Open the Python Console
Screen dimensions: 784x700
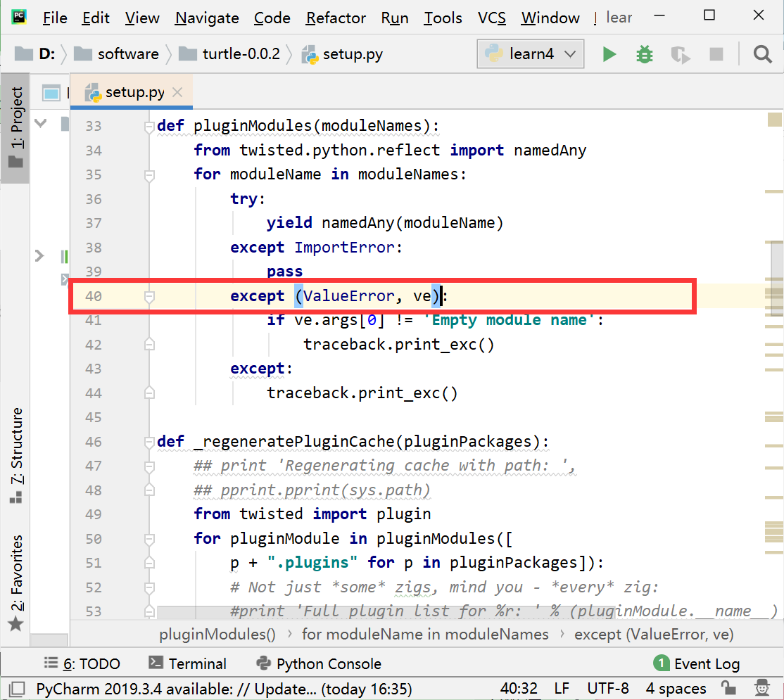point(319,663)
